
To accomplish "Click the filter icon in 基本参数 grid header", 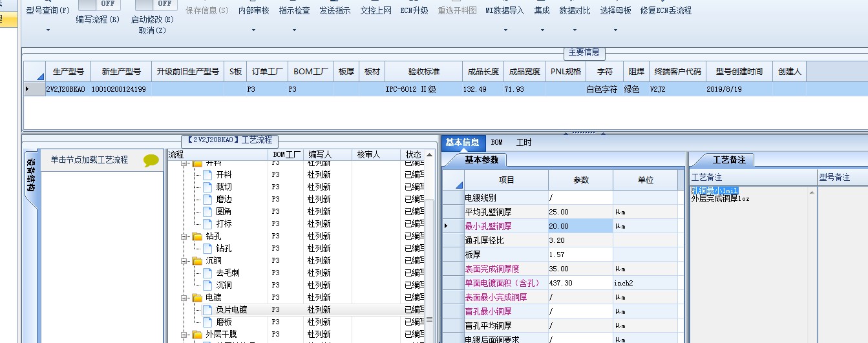I will 458,185.
